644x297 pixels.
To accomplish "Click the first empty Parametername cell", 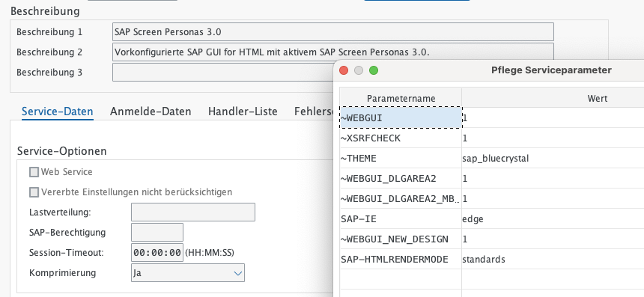I will (401, 279).
